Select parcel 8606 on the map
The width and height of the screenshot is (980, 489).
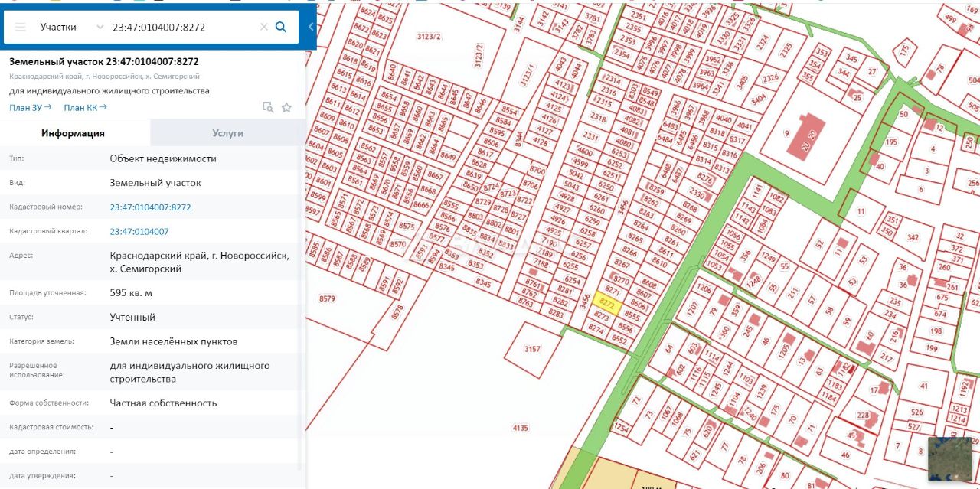tap(639, 305)
